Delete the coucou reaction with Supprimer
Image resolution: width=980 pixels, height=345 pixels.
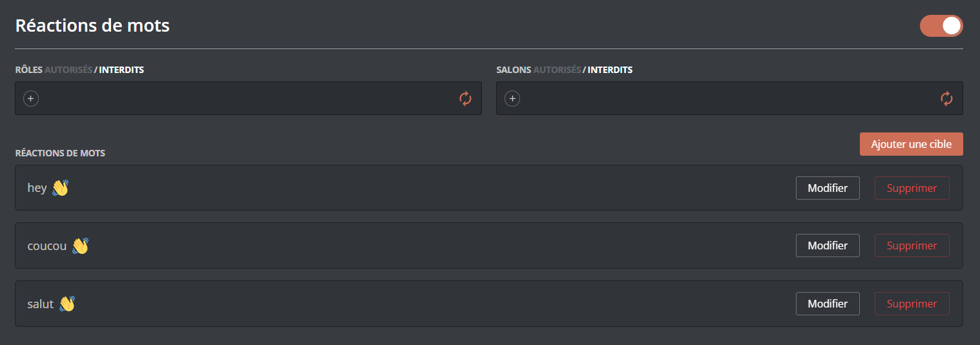coord(912,246)
